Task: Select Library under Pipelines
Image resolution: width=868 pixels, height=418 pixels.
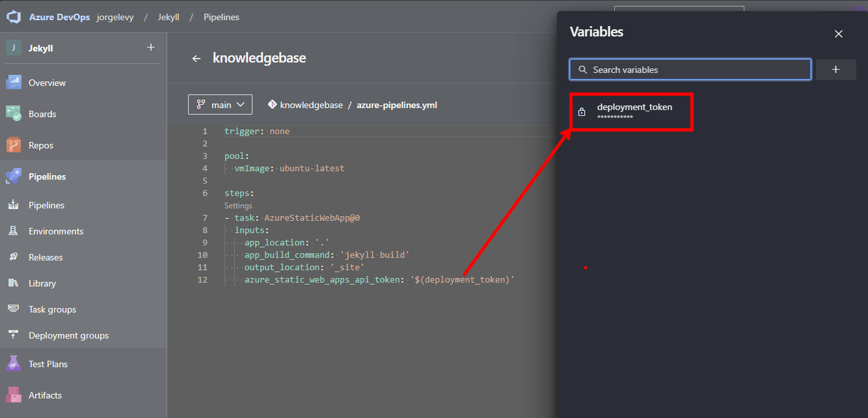Action: [x=42, y=283]
